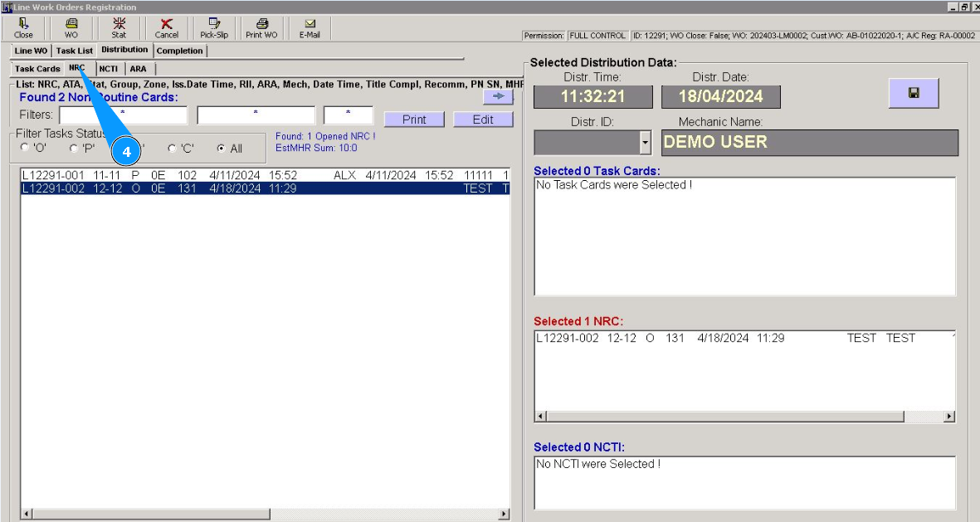Click the selected NRC entry L12291-002
Image resolution: width=980 pixels, height=522 pixels.
point(745,339)
